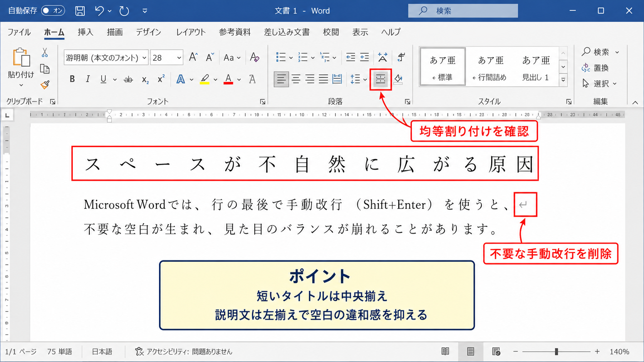Image resolution: width=644 pixels, height=362 pixels.
Task: Click the 置換 replace button
Action: (x=595, y=68)
